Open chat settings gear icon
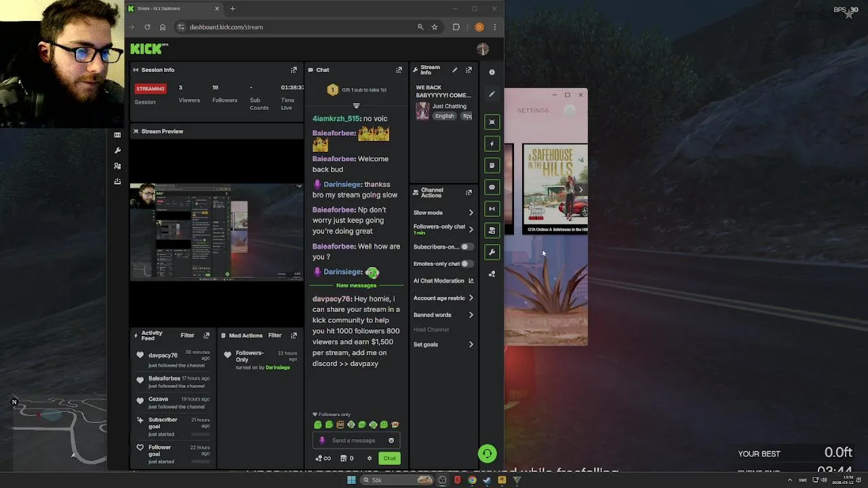Screen dimensions: 868x488 (370, 458)
